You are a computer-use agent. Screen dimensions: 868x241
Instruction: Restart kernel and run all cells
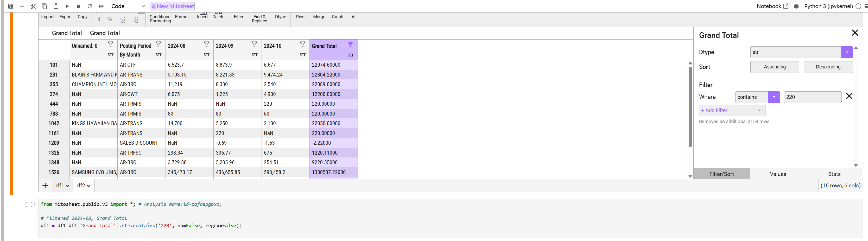[x=101, y=6]
